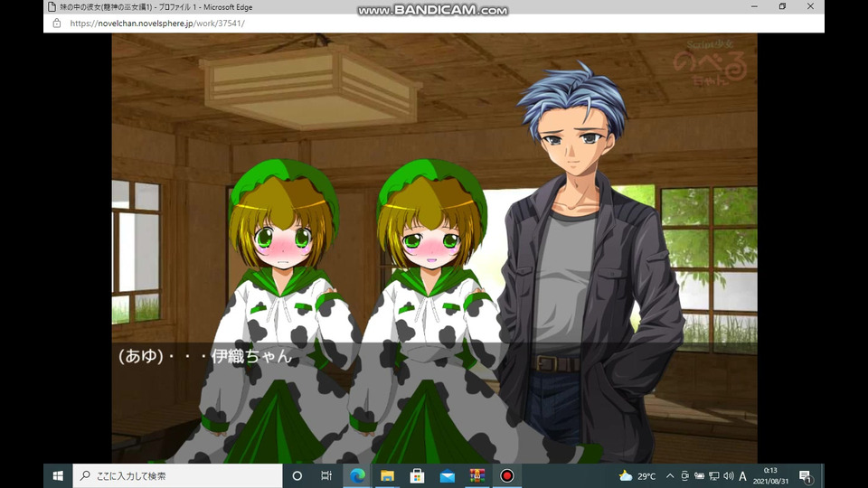
Task: Expand hidden system tray icons
Action: tap(670, 476)
